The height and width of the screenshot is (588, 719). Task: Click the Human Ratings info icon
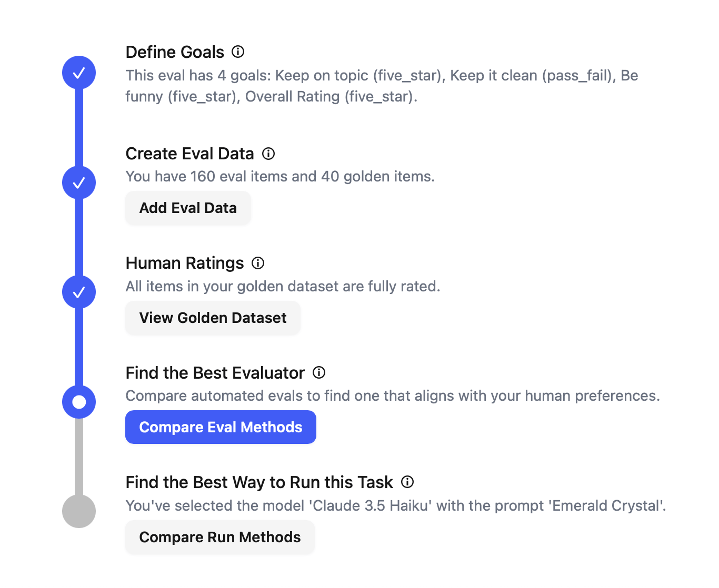pos(257,263)
